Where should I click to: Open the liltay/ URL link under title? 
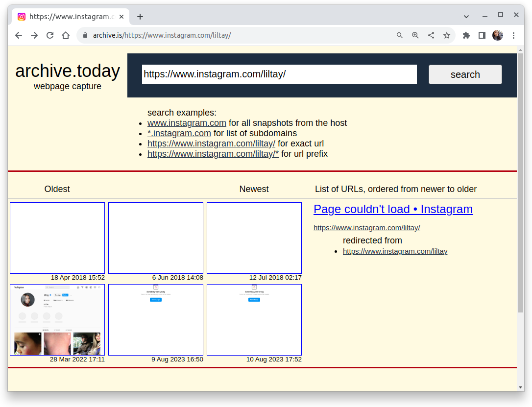coord(367,228)
